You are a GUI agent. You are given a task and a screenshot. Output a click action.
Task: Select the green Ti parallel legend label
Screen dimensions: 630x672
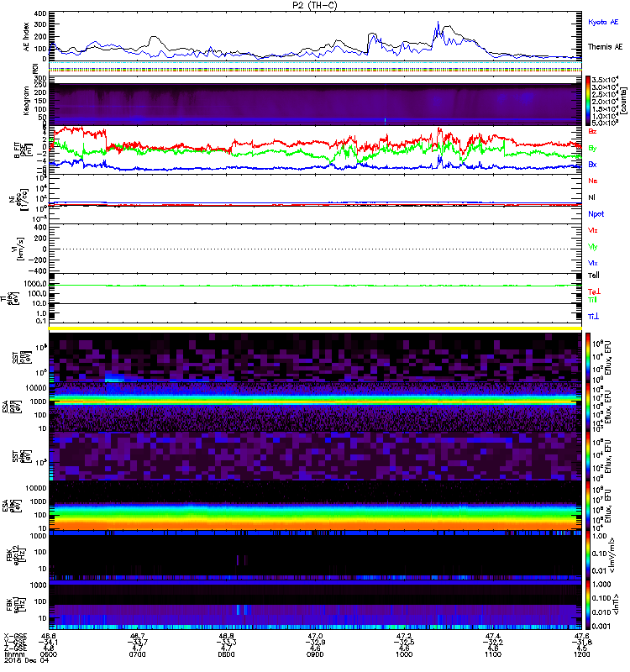point(592,300)
